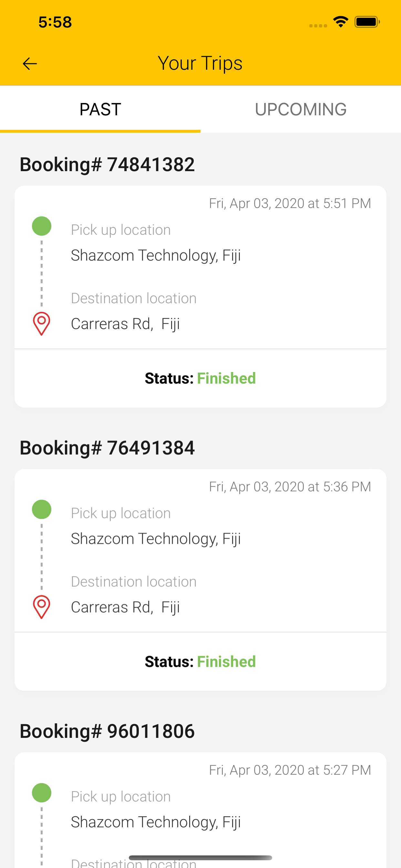Select the PAST tab
The height and width of the screenshot is (868, 401).
coord(100,109)
